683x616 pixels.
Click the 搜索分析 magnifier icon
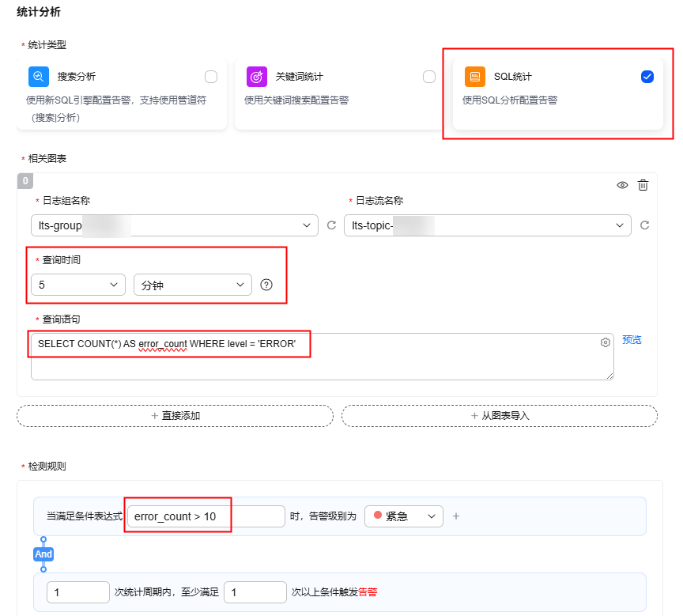pos(38,77)
